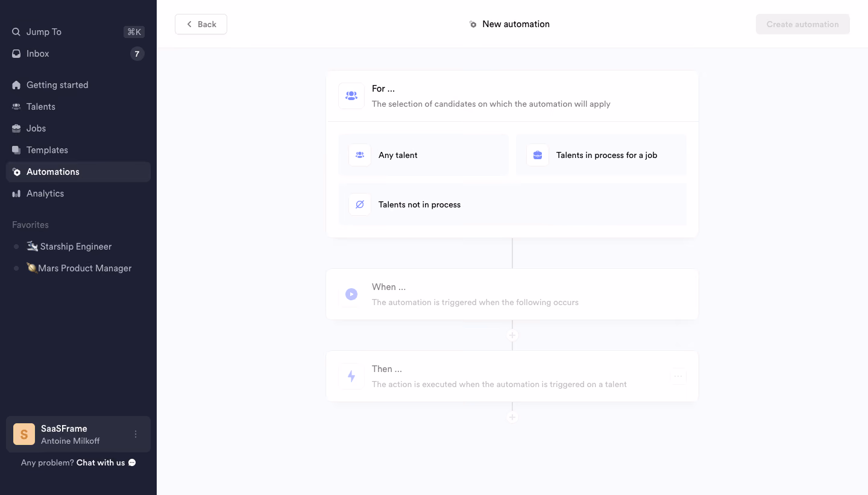This screenshot has height=495, width=868.
Task: Click the Jump To search icon
Action: [x=16, y=32]
